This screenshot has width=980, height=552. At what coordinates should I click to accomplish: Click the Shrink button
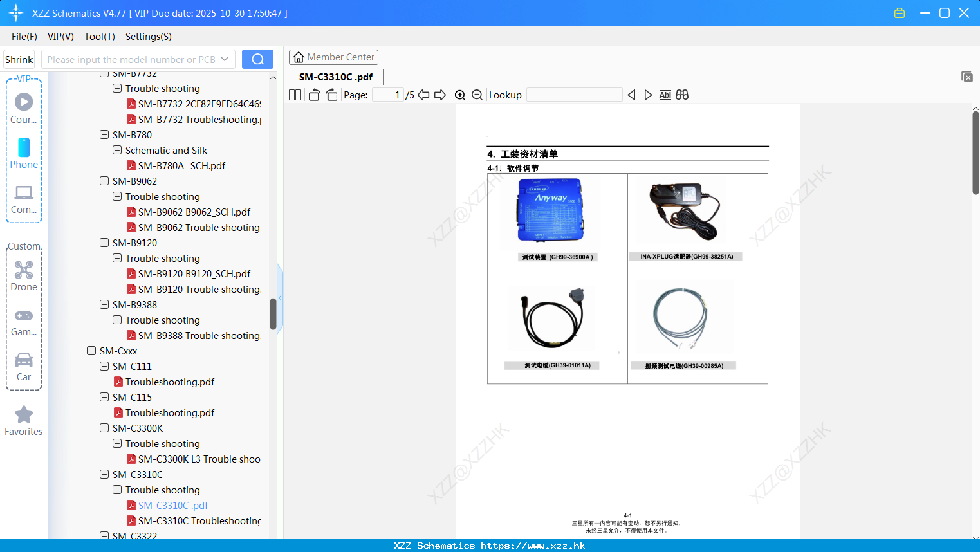[x=19, y=59]
